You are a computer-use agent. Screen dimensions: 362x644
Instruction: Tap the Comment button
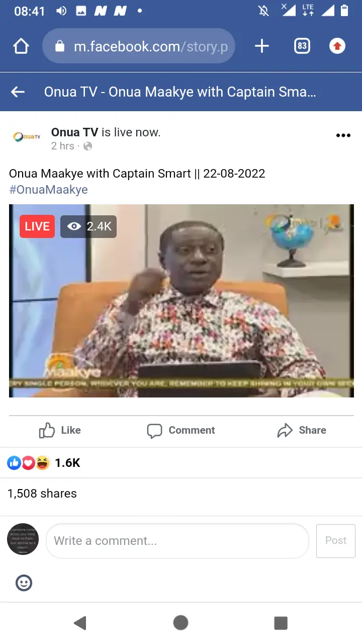click(x=181, y=430)
